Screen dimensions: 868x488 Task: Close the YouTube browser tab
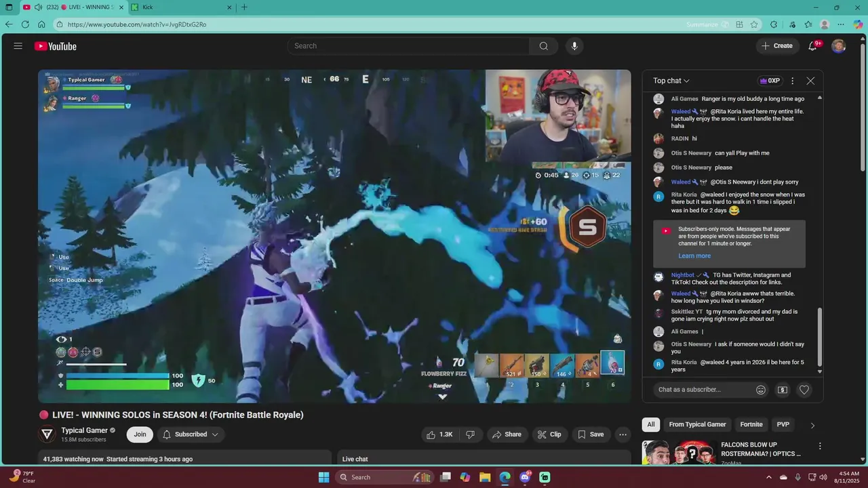point(121,7)
